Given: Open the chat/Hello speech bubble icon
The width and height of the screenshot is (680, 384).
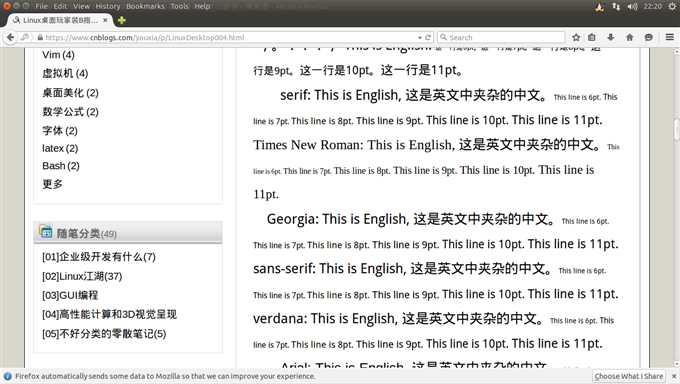Looking at the screenshot, I should click(x=648, y=37).
